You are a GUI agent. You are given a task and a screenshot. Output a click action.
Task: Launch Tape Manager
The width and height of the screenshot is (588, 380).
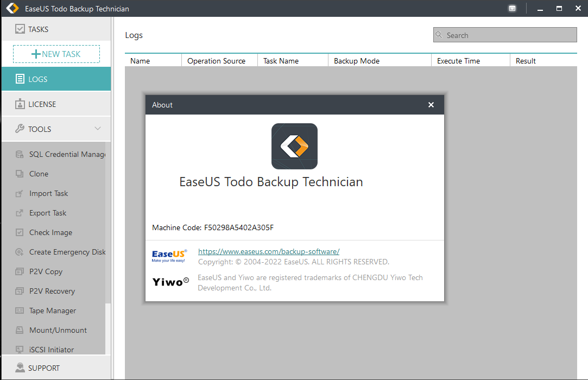pos(54,310)
